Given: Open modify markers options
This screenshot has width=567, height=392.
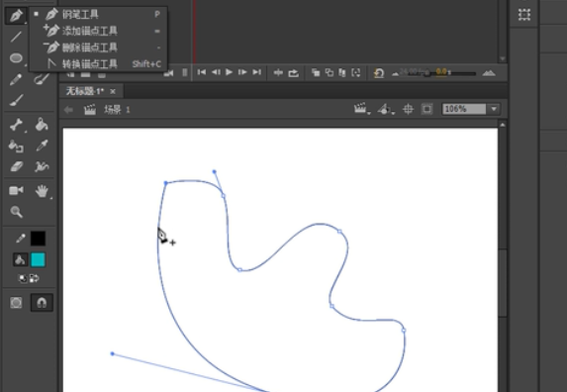Looking at the screenshot, I should tap(356, 72).
